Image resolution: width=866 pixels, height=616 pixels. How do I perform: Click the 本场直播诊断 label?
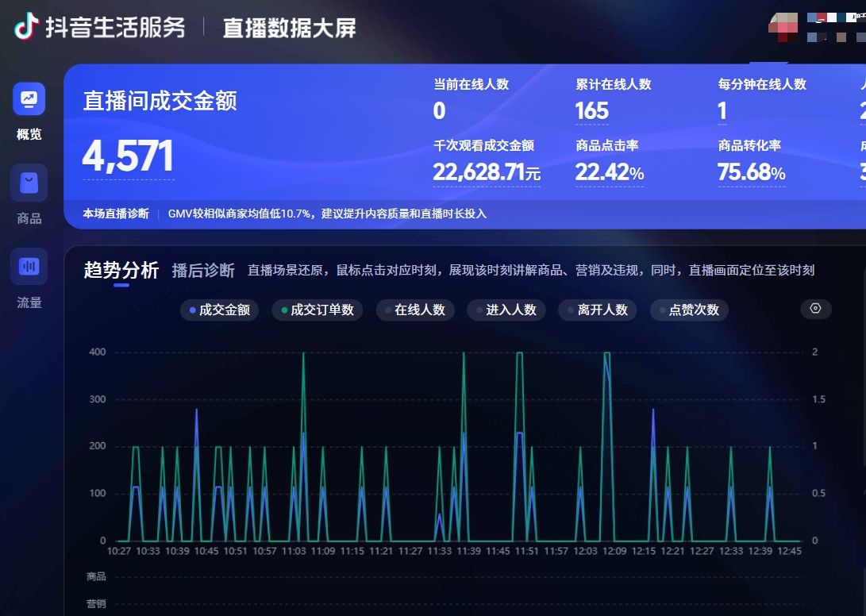tap(116, 214)
